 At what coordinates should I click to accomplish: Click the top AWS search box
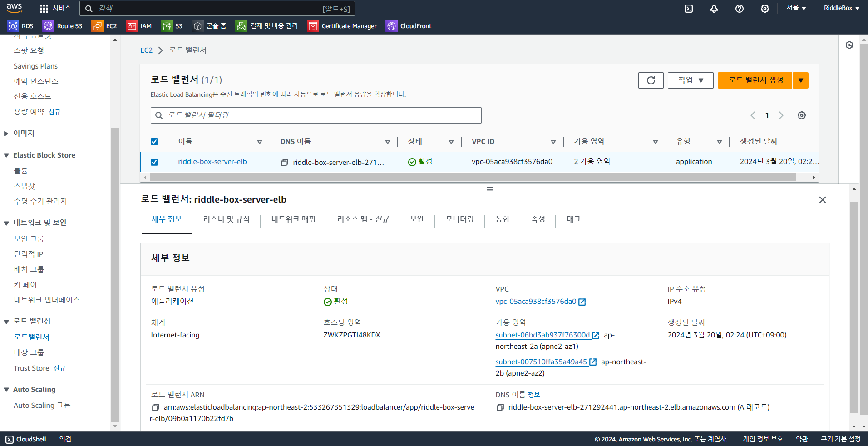[x=217, y=9]
